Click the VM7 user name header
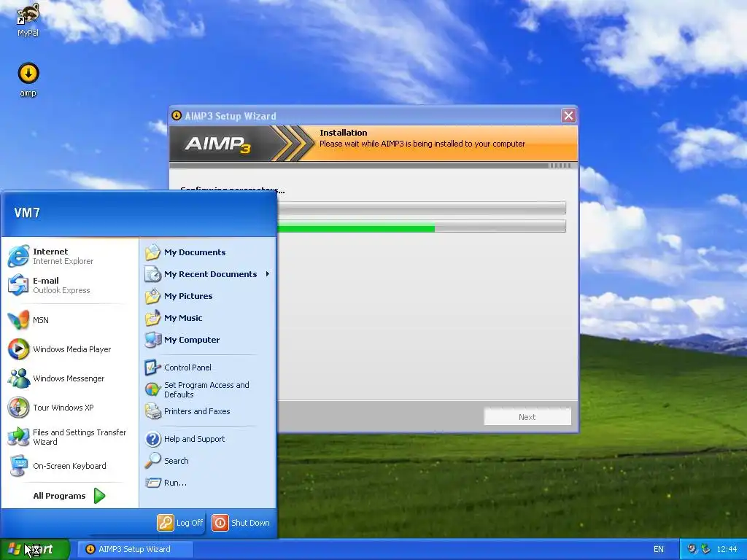747x560 pixels. point(27,213)
